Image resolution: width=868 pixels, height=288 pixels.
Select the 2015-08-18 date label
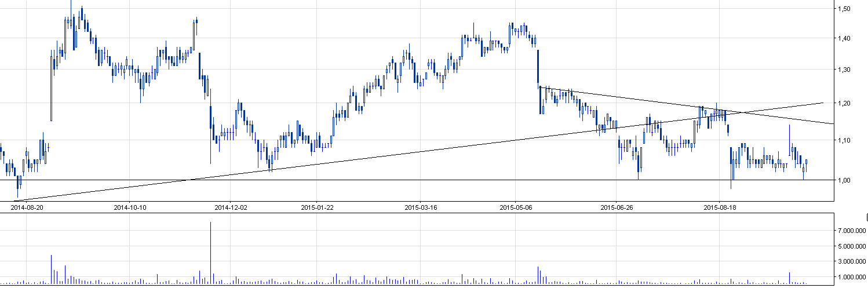click(x=719, y=207)
